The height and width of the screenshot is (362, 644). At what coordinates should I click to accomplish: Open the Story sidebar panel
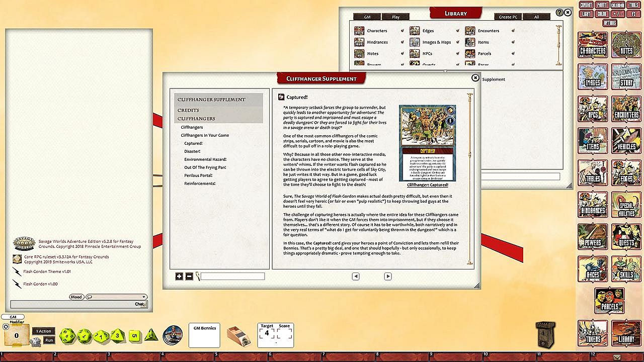click(x=626, y=77)
